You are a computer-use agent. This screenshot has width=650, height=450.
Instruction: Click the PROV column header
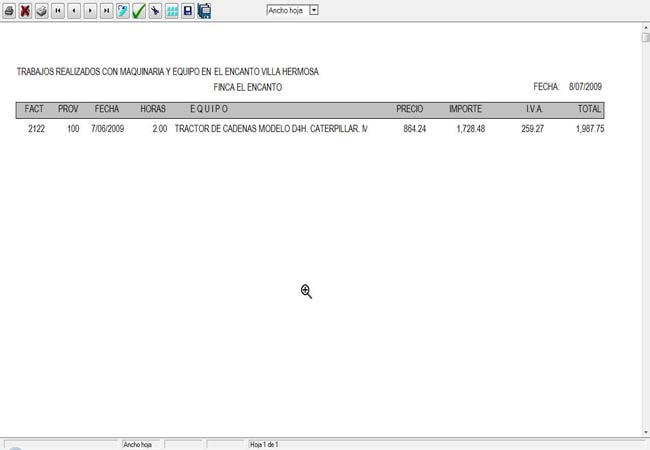[x=68, y=109]
